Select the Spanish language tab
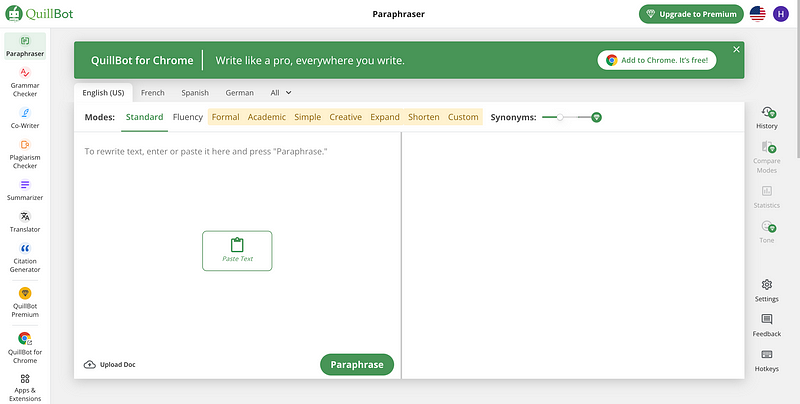This screenshot has height=404, width=800. 195,93
